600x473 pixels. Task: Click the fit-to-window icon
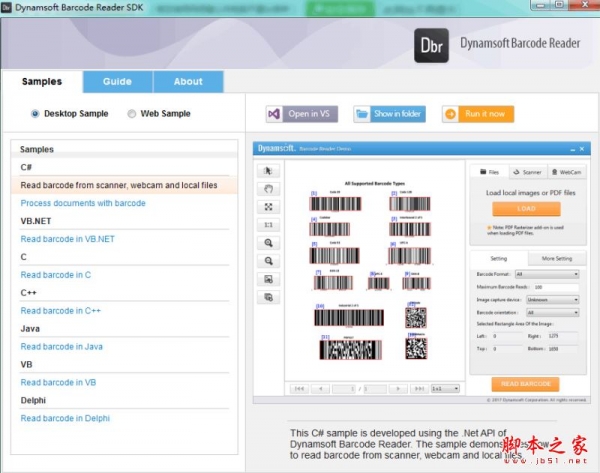pyautogui.click(x=268, y=207)
